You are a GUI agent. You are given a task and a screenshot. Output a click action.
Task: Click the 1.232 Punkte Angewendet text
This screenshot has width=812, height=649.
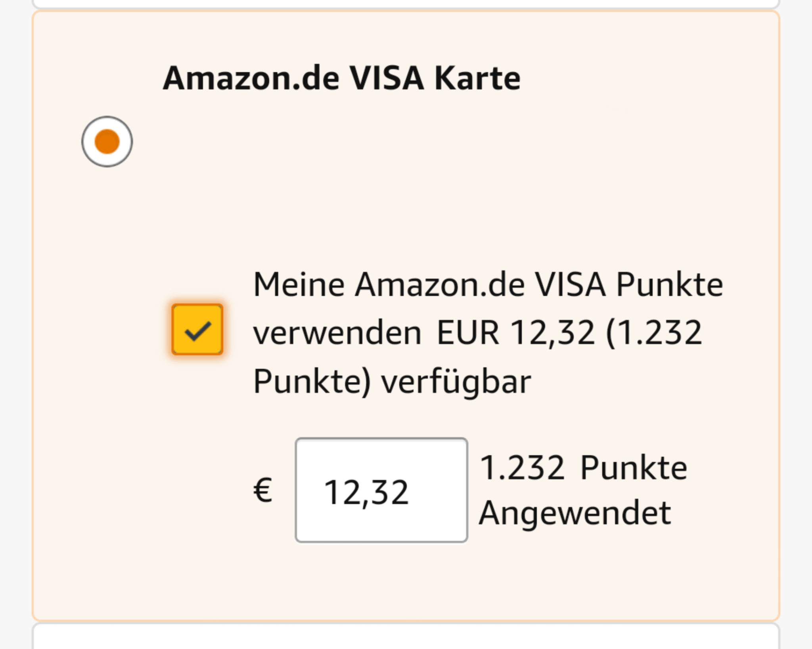pos(583,490)
